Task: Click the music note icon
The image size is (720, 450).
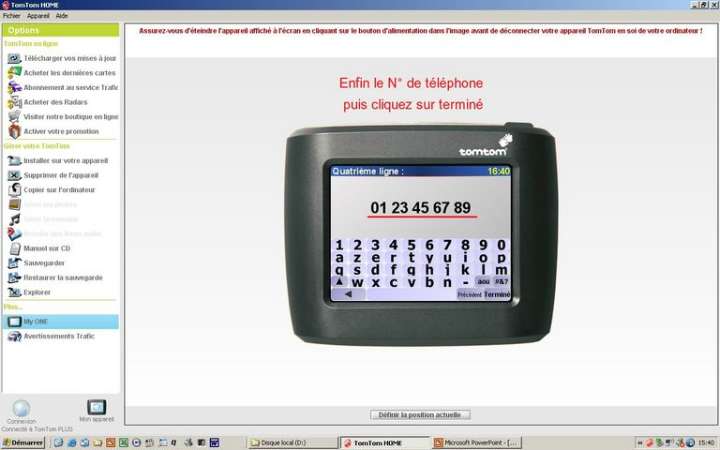Action: tap(14, 219)
